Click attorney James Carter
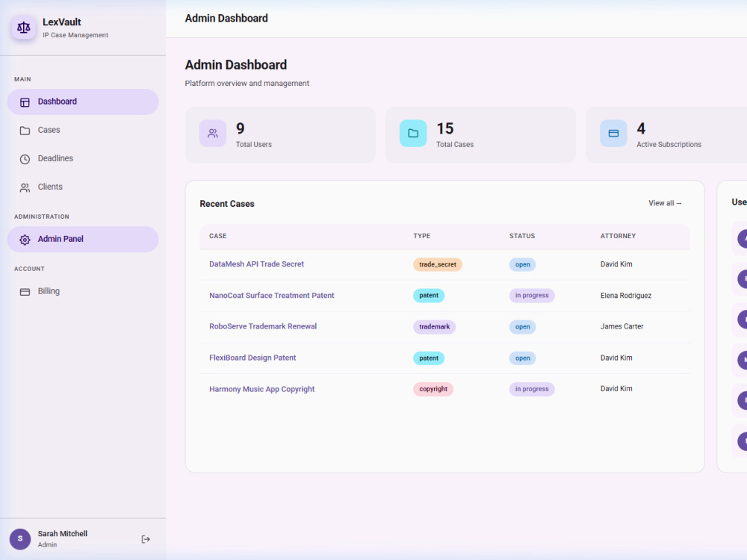 pos(622,327)
